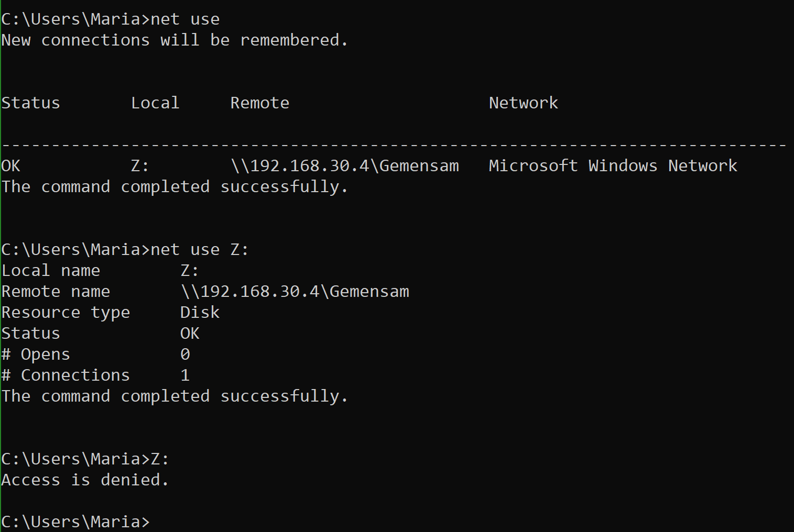Click the dashed separator line

[393, 145]
